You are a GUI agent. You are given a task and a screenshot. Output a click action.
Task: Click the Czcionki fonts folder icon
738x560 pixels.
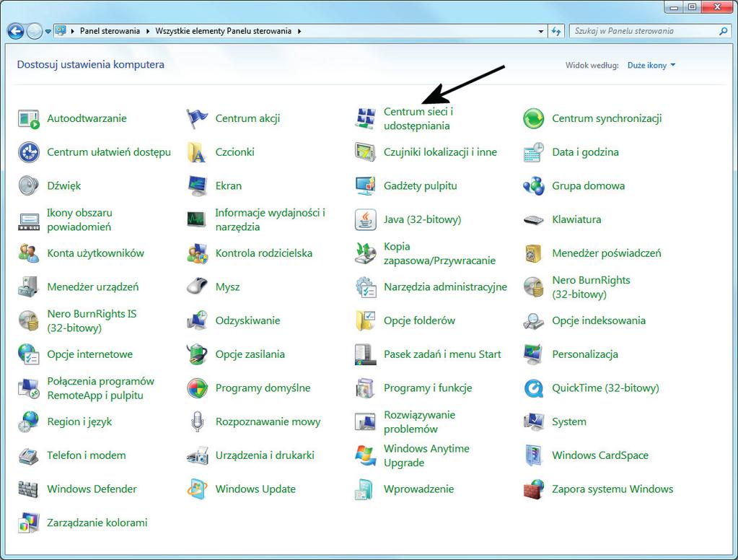[x=197, y=152]
